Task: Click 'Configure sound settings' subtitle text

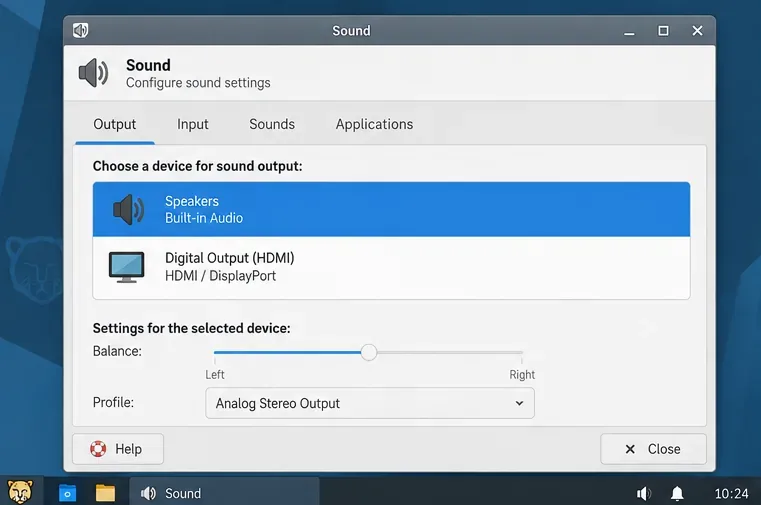Action: [x=198, y=83]
